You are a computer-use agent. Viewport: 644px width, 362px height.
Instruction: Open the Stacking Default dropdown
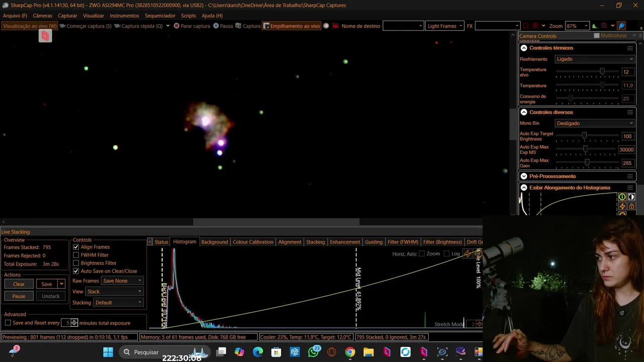point(118,303)
